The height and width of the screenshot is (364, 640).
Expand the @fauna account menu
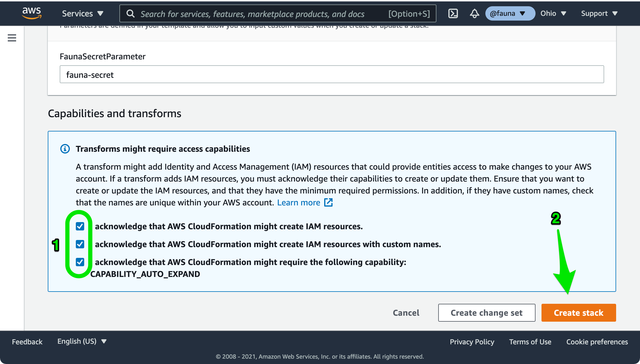point(510,13)
